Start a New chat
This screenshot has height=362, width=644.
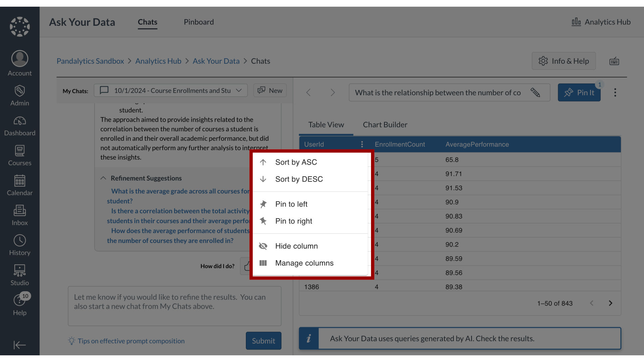270,90
